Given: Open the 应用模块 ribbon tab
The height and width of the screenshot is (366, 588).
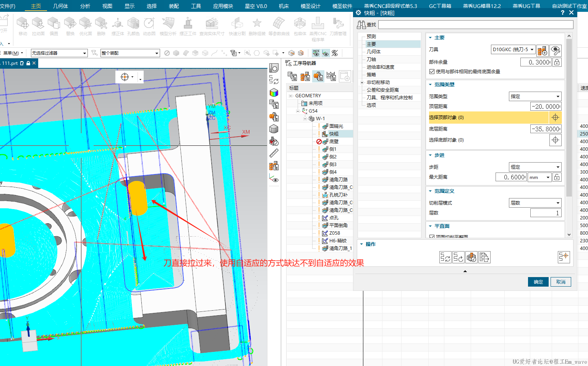Looking at the screenshot, I should tap(223, 6).
